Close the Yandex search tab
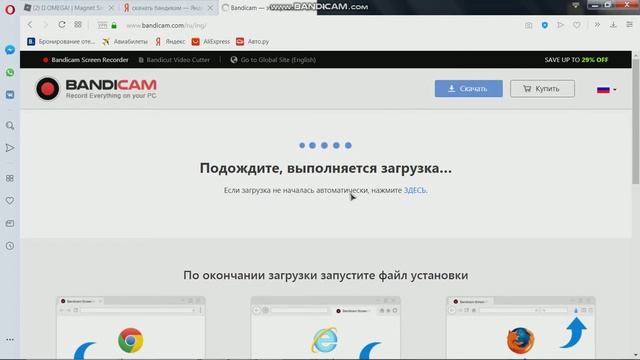Image resolution: width=640 pixels, height=360 pixels. [x=210, y=8]
